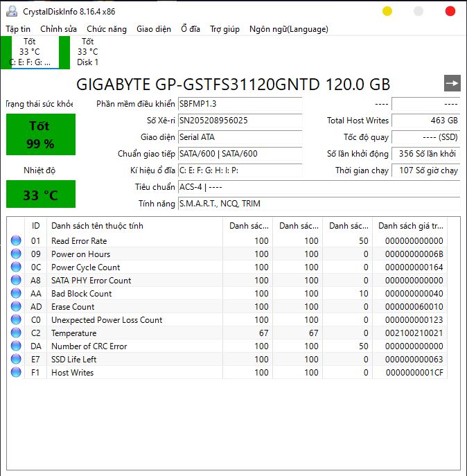The width and height of the screenshot is (467, 476).
Task: Click the status orb beside Bad Block Count
Action: tap(16, 294)
